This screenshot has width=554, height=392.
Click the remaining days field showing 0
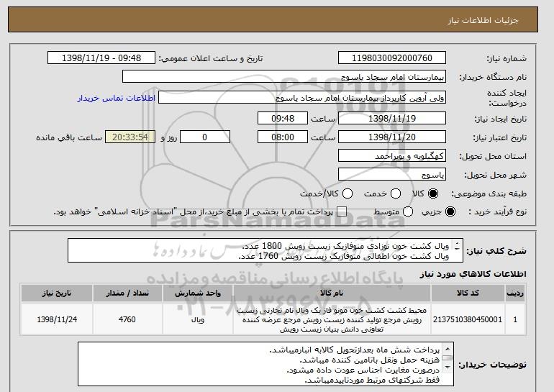205,137
